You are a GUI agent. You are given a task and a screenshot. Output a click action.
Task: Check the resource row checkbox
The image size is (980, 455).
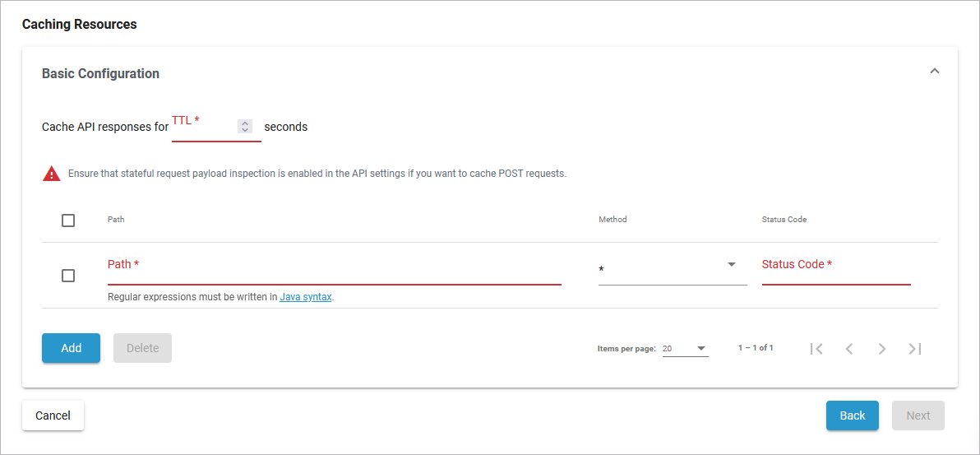[68, 276]
